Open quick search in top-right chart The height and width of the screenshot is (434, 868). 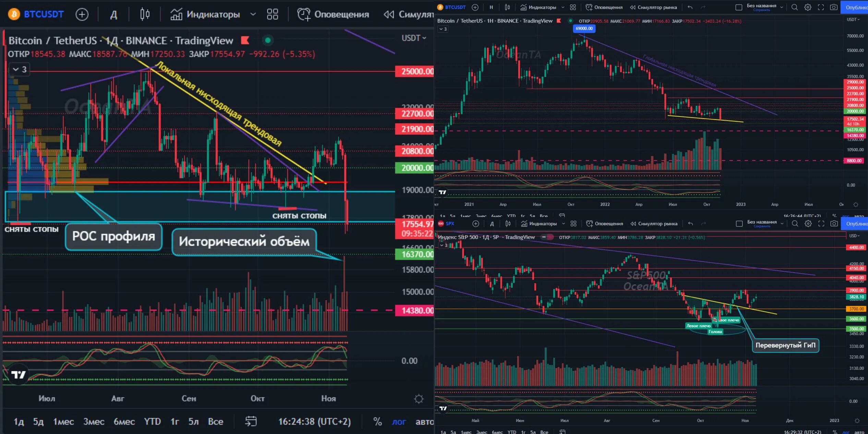pyautogui.click(x=794, y=7)
